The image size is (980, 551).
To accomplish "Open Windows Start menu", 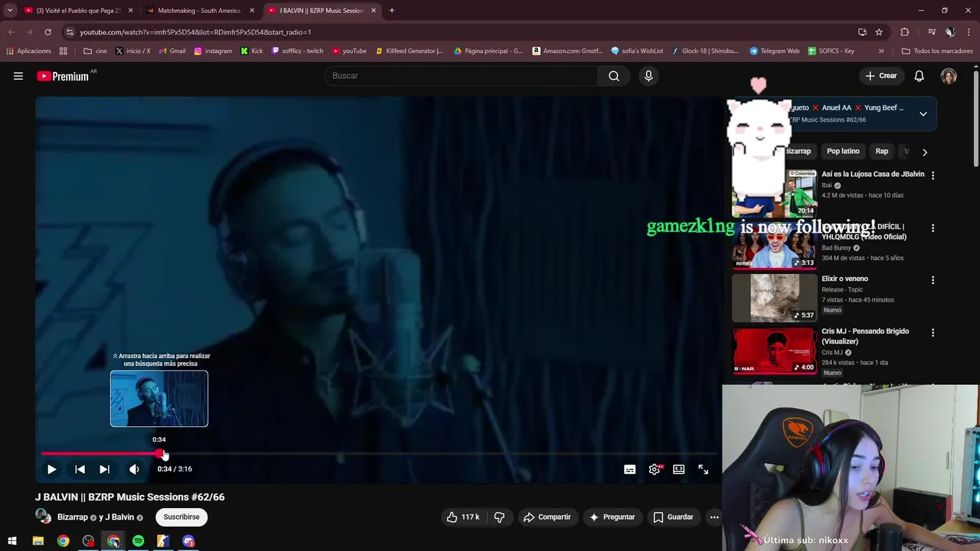I will (12, 541).
